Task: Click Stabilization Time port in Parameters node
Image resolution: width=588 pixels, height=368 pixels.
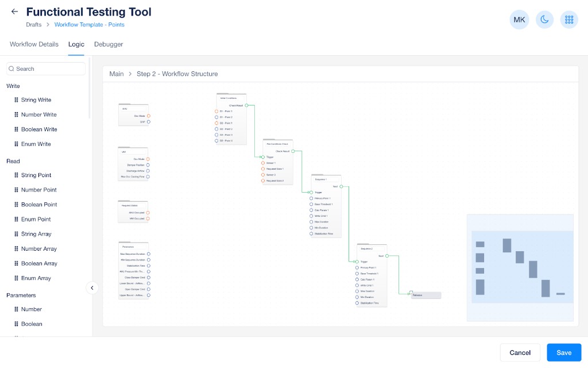Action: (x=149, y=266)
